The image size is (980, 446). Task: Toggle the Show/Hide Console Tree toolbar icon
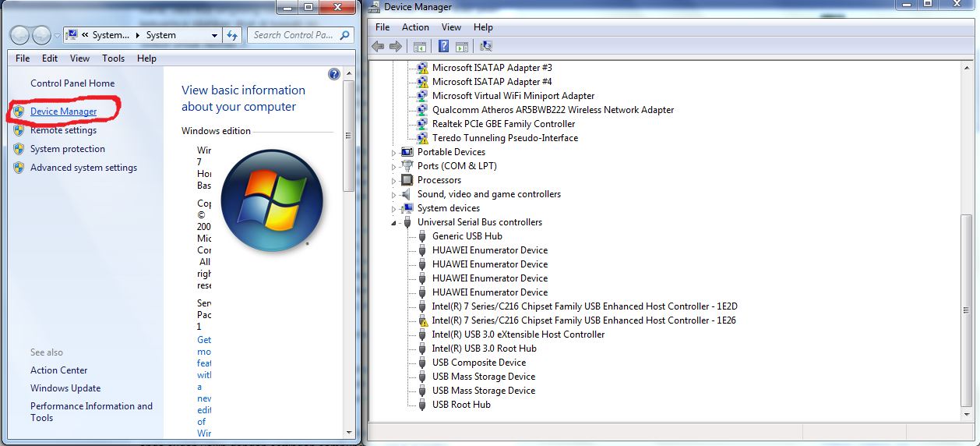tap(420, 47)
